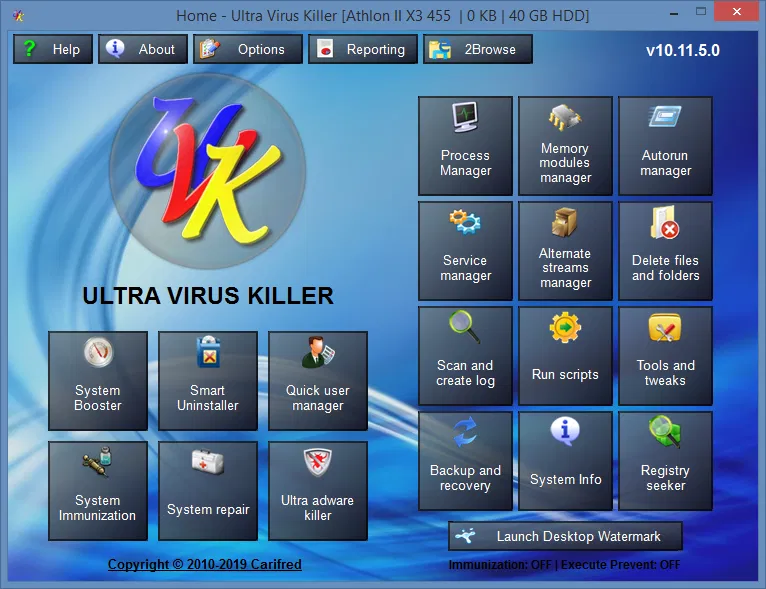Open Alternate streams manager
The width and height of the screenshot is (766, 589).
(565, 251)
